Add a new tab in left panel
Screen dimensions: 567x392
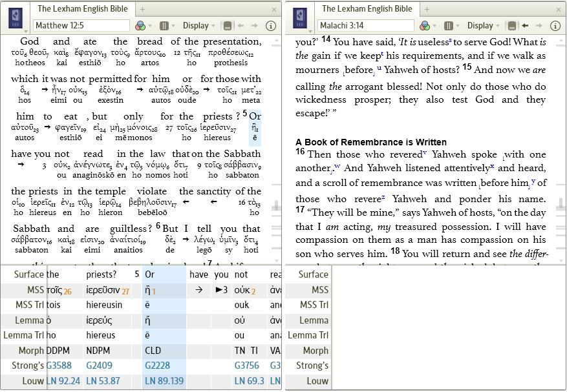[142, 10]
